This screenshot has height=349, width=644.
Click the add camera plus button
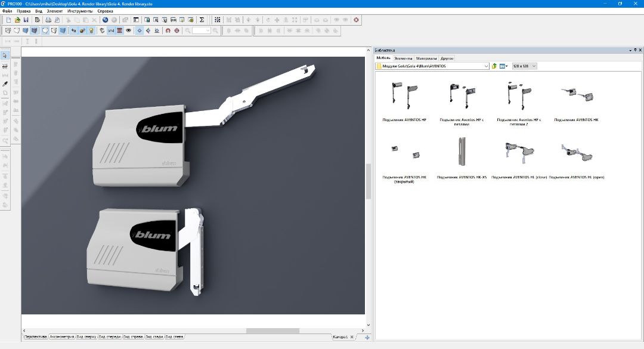367,338
